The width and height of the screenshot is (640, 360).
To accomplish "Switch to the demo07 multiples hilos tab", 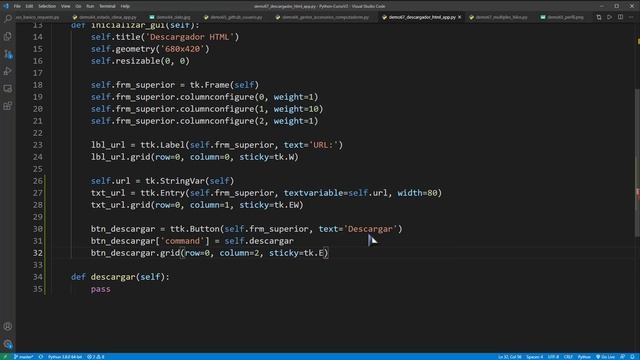I will [x=498, y=17].
